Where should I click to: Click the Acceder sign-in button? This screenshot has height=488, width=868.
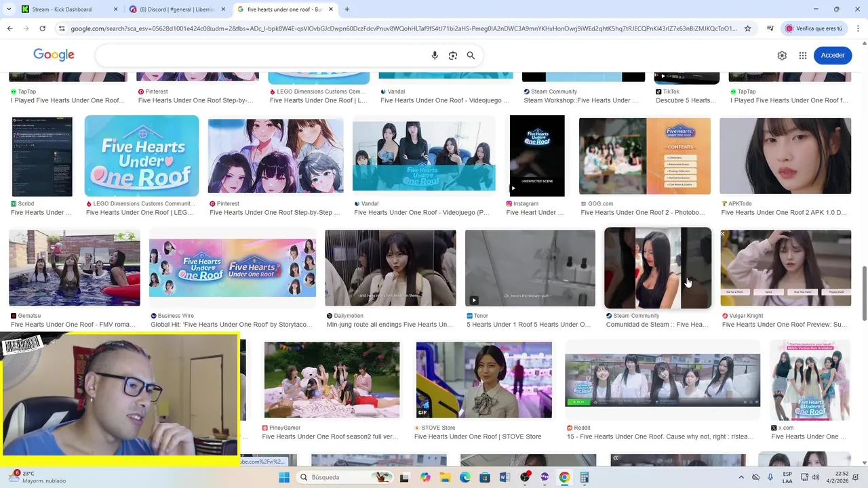833,56
